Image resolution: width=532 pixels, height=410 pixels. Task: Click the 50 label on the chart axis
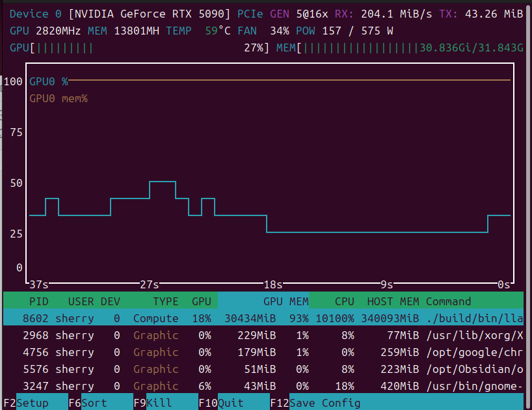coord(16,184)
